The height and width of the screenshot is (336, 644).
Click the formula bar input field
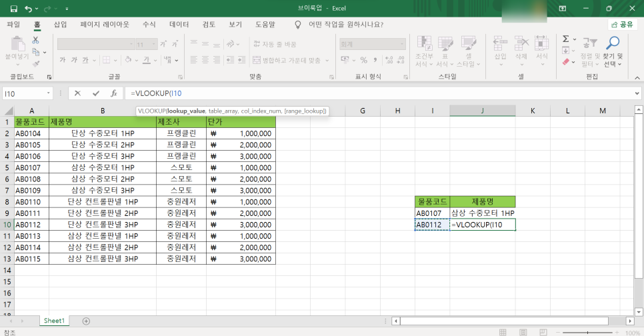point(378,93)
